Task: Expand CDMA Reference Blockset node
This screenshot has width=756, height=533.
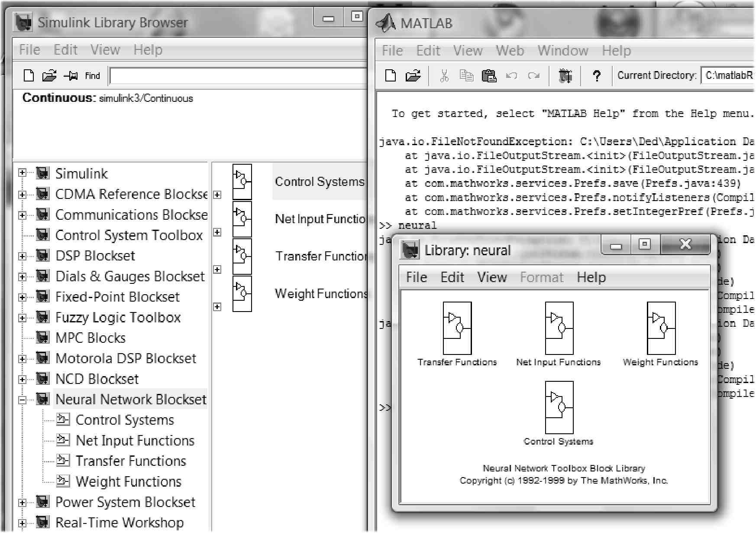Action: tap(23, 195)
